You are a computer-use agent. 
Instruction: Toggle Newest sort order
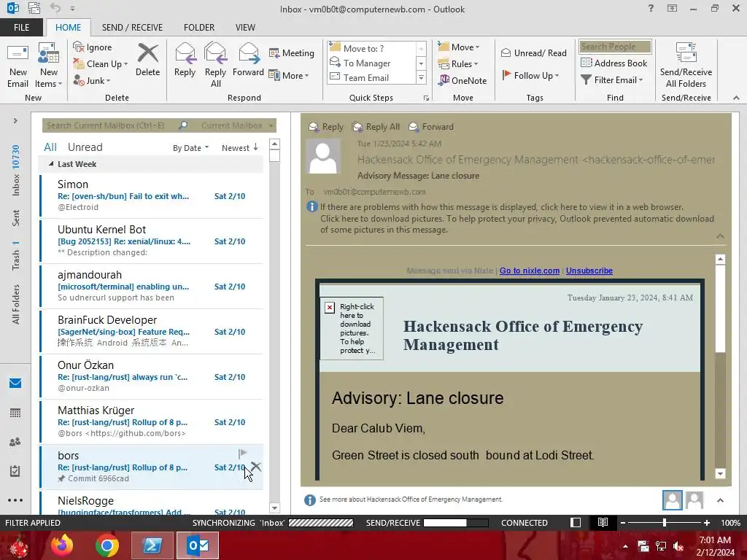click(x=239, y=147)
